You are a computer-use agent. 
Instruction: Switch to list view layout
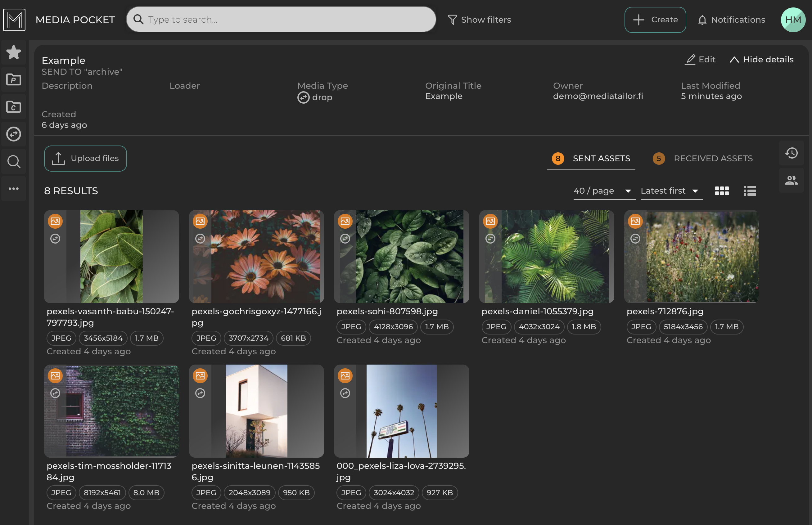point(750,191)
